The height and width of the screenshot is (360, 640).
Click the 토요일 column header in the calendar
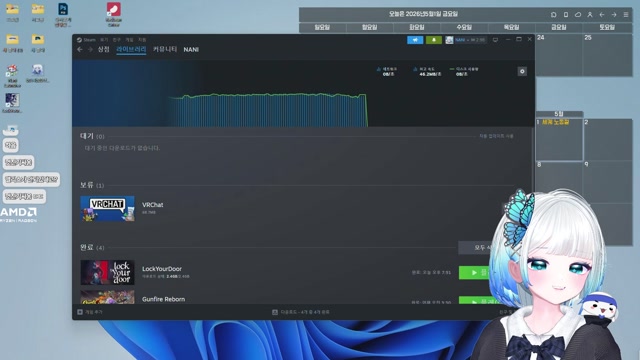(607, 27)
